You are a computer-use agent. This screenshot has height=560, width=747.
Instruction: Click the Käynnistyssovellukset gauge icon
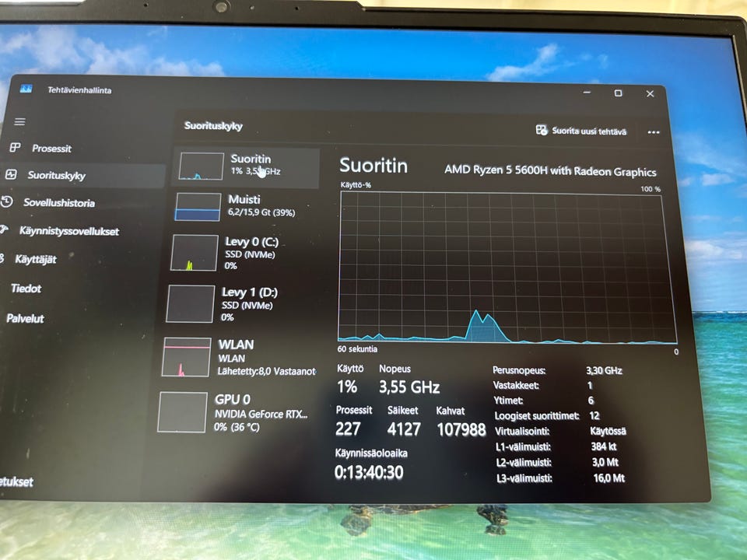click(x=4, y=229)
